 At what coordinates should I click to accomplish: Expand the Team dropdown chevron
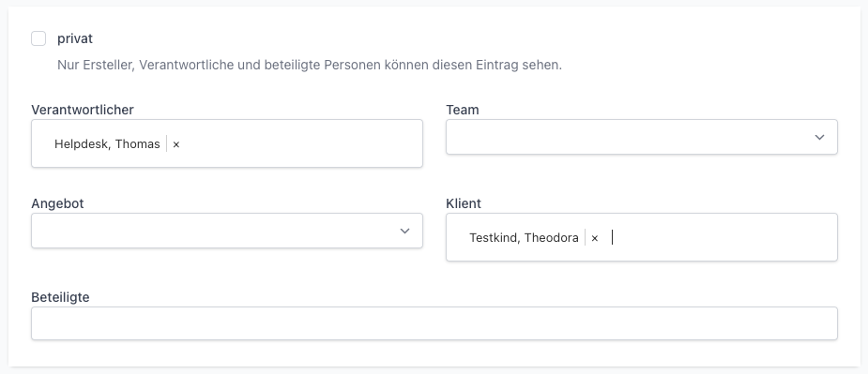click(x=819, y=137)
